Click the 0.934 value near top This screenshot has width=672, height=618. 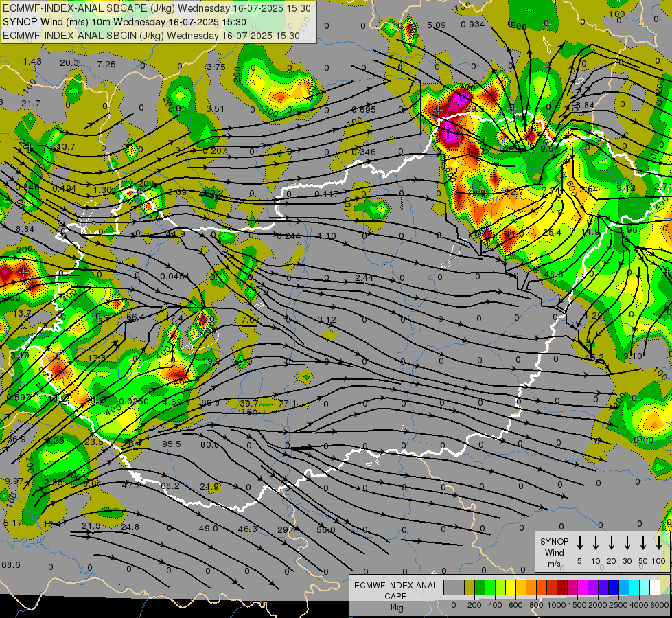pos(473,25)
